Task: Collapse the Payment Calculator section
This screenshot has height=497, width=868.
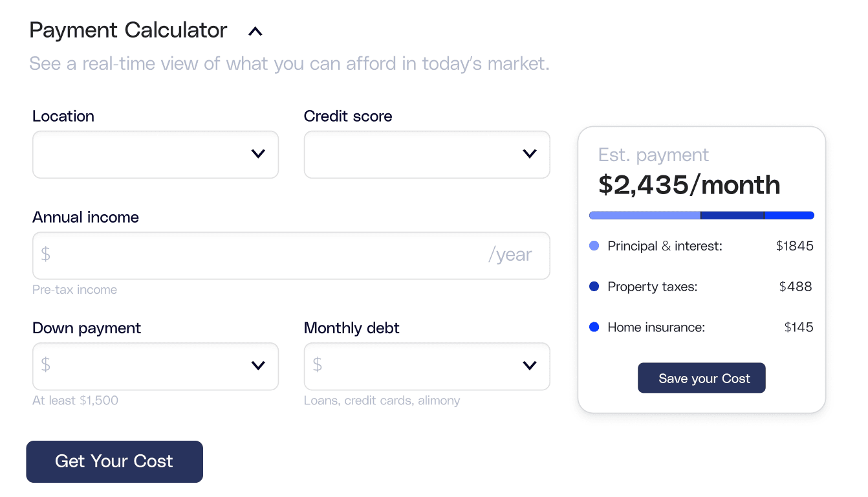Action: [254, 30]
